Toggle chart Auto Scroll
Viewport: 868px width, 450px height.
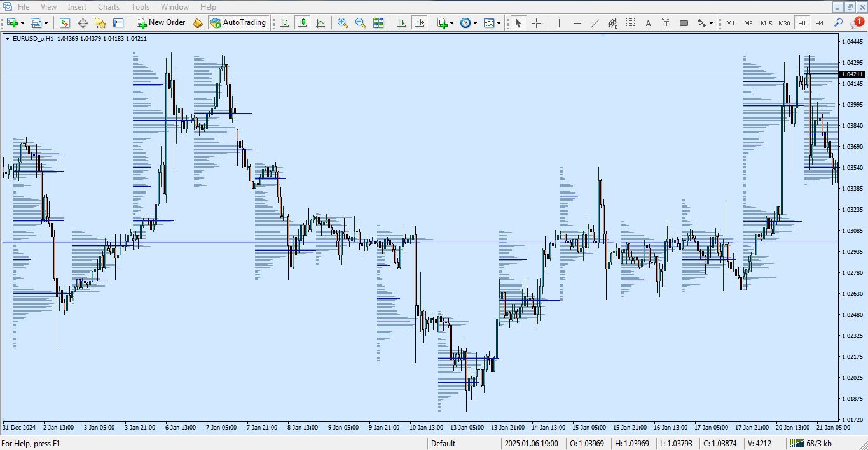pyautogui.click(x=401, y=23)
